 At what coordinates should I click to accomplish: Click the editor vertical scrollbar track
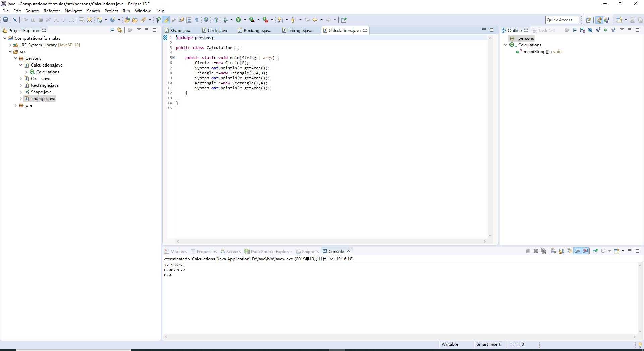click(490, 137)
